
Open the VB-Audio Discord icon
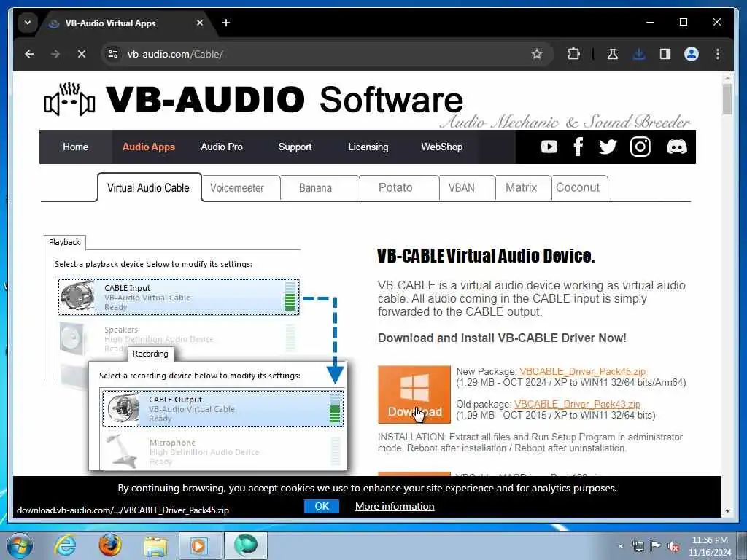(x=676, y=147)
